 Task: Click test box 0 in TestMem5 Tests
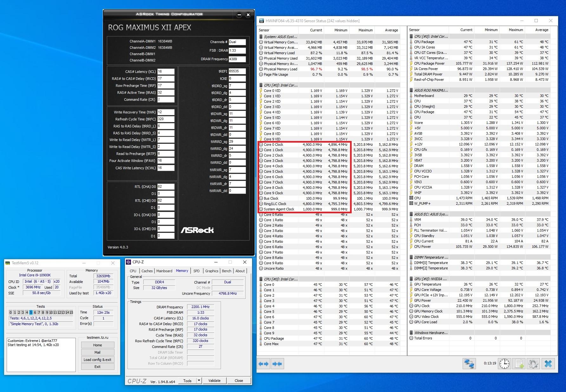pos(10,312)
